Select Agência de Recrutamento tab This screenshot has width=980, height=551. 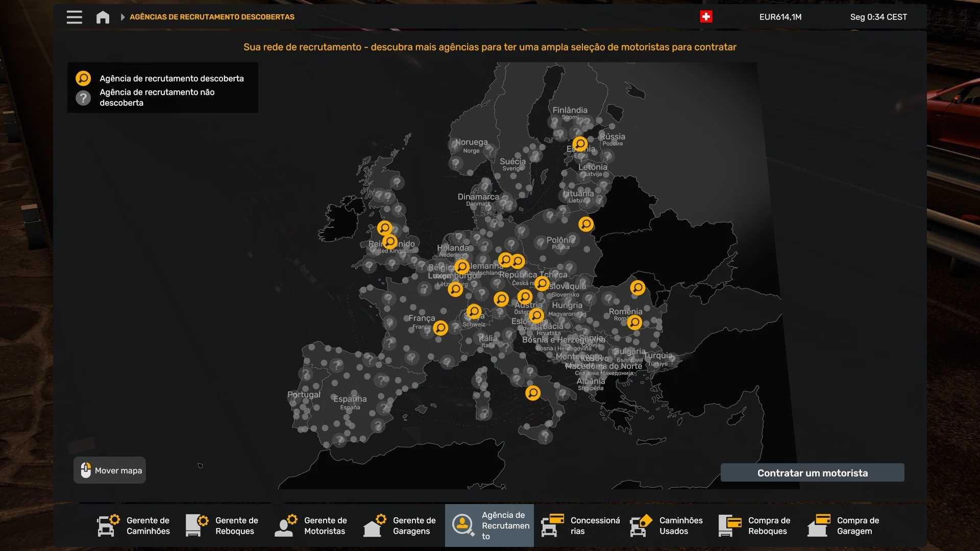pyautogui.click(x=489, y=525)
